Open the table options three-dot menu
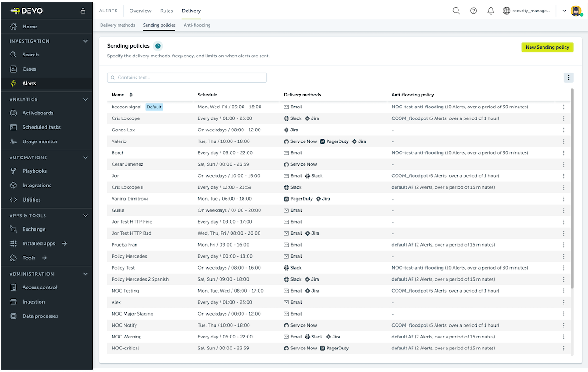 tap(568, 77)
